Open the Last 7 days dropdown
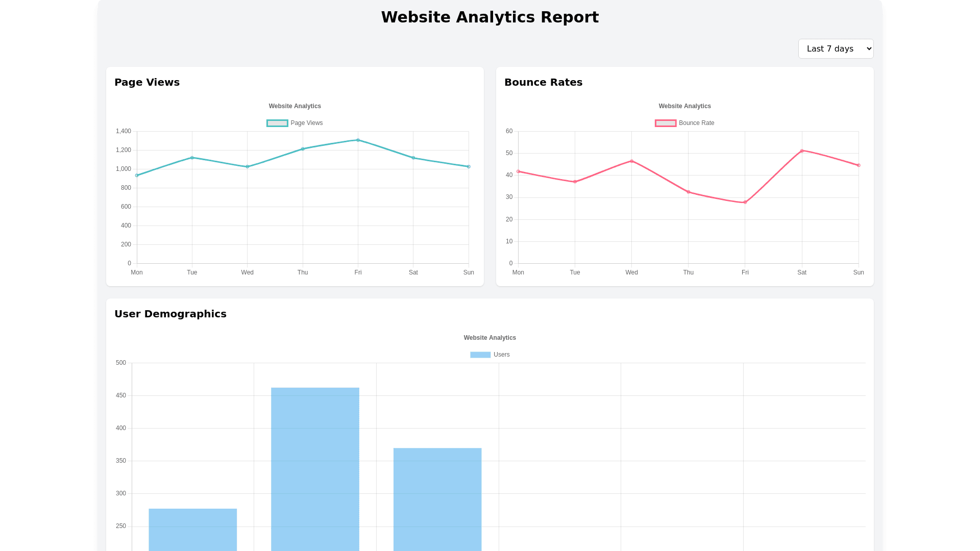The width and height of the screenshot is (980, 551). tap(836, 49)
